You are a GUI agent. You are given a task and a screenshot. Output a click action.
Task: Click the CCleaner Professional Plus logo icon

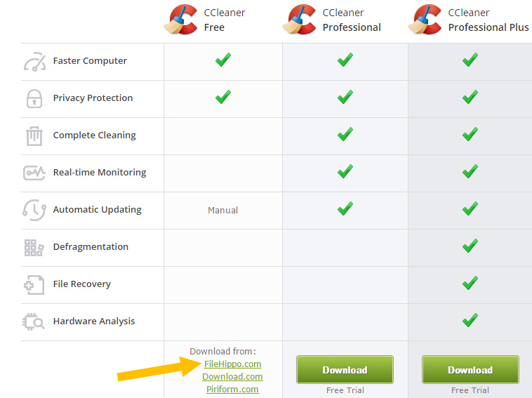(x=425, y=20)
